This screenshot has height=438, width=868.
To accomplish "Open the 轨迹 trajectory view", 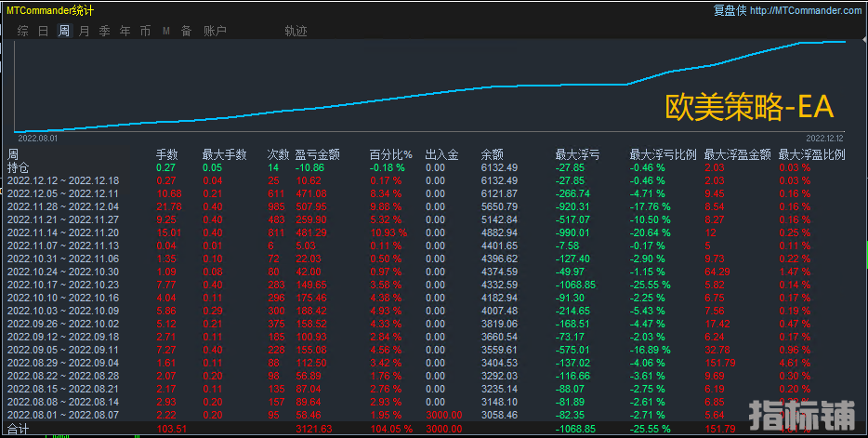I will pyautogui.click(x=296, y=31).
